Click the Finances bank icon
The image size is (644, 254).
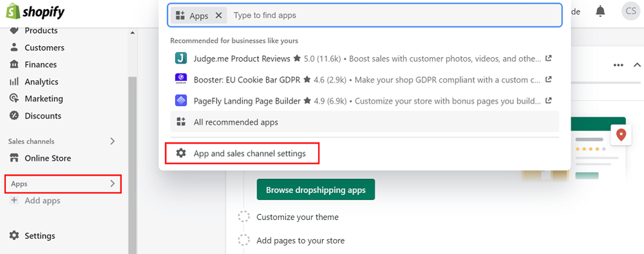(x=14, y=64)
